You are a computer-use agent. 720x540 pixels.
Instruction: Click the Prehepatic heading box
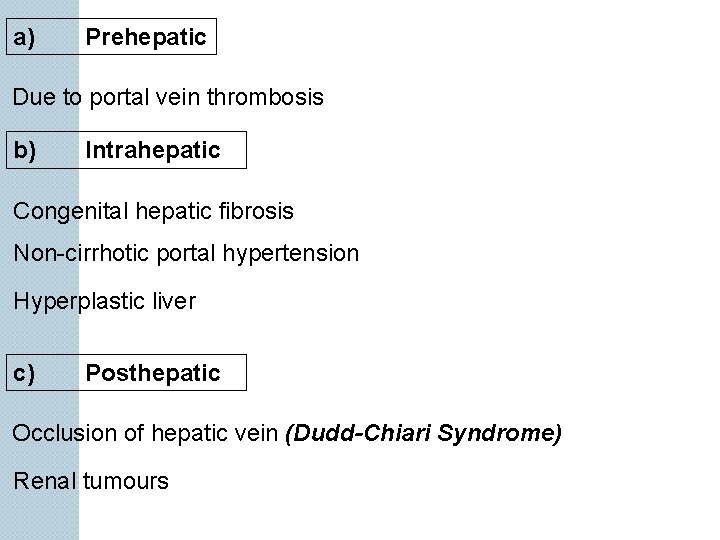(x=111, y=37)
